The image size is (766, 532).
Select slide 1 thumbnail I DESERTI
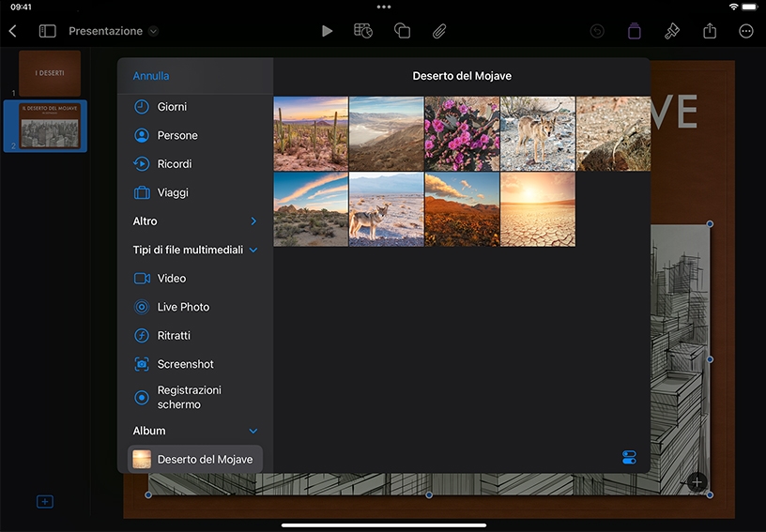50,73
